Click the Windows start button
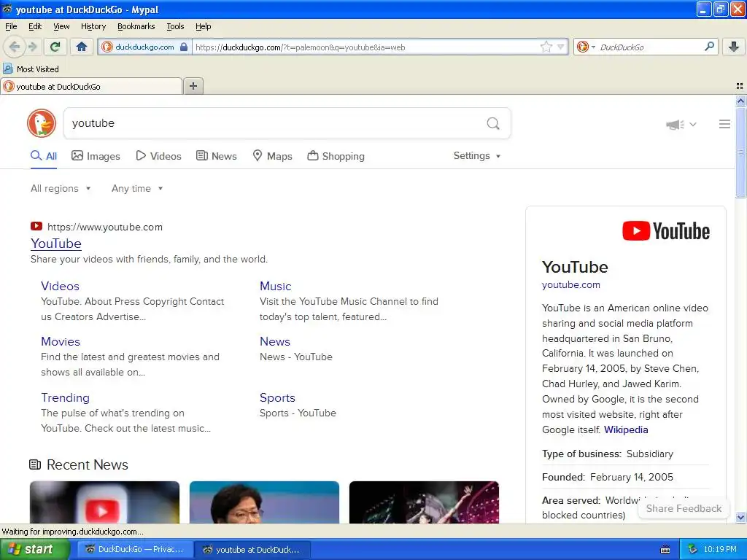Viewport: 747px width, 560px height. pyautogui.click(x=34, y=549)
